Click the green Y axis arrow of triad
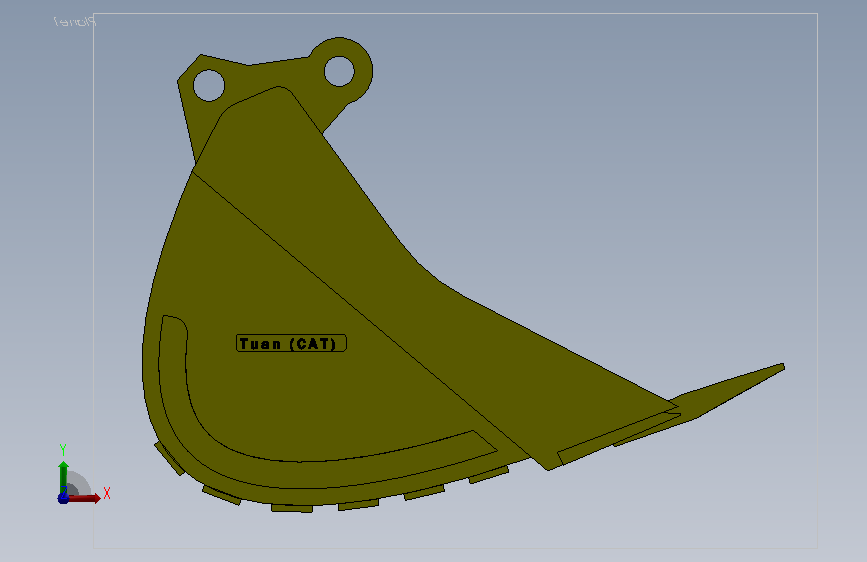Screen dimensions: 867x562 point(64,476)
